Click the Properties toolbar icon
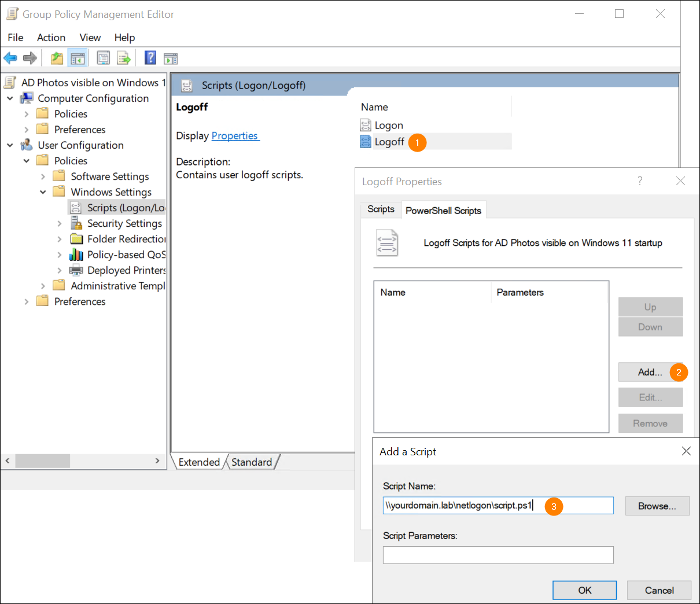700x604 pixels. click(104, 58)
